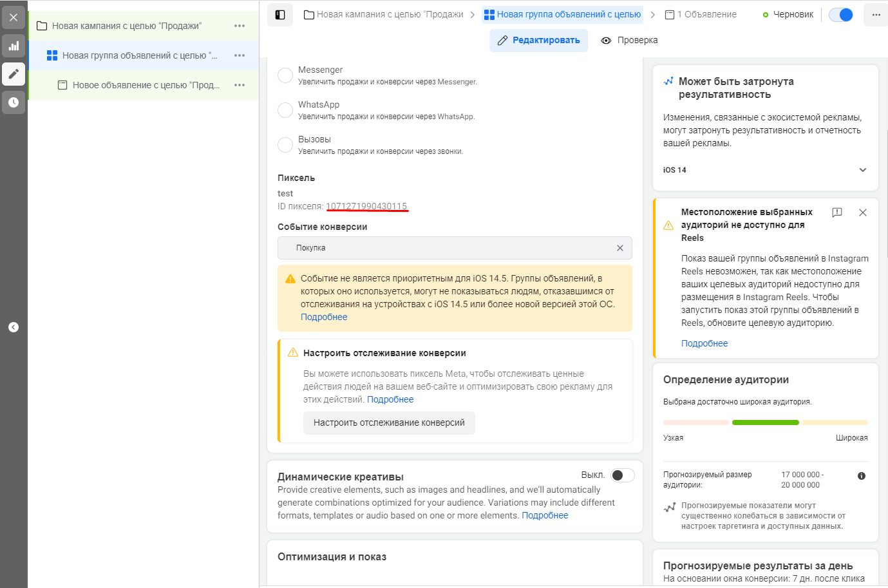Open the charts view in left sidebar
The image size is (888, 588).
tap(14, 46)
